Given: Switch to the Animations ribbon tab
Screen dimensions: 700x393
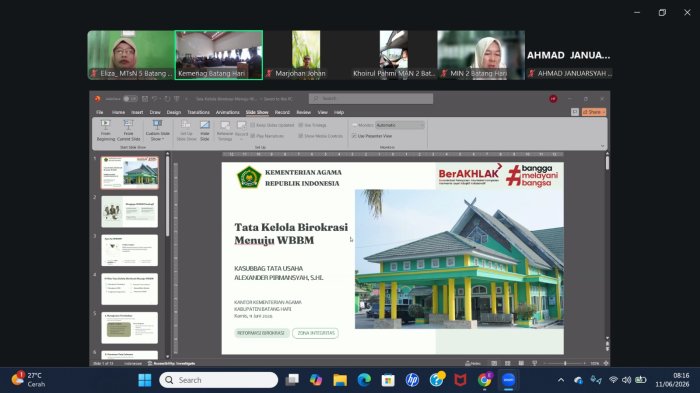Looking at the screenshot, I should coord(228,112).
